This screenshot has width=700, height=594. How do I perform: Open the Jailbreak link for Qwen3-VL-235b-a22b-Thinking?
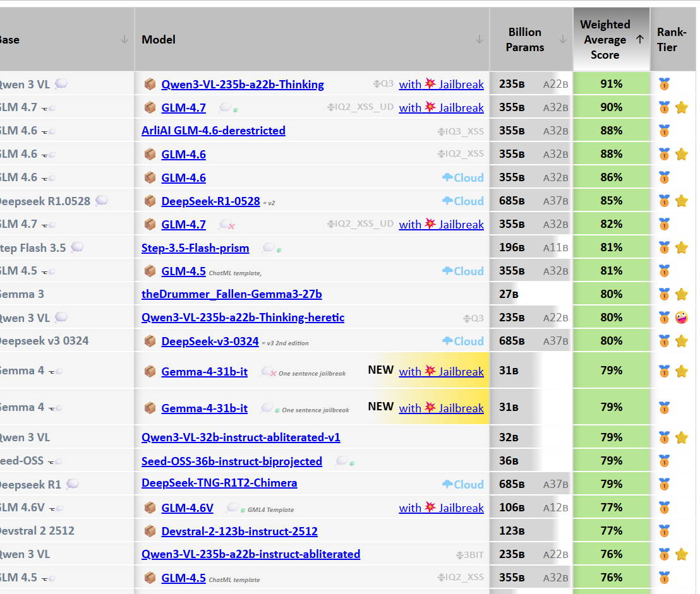click(441, 85)
